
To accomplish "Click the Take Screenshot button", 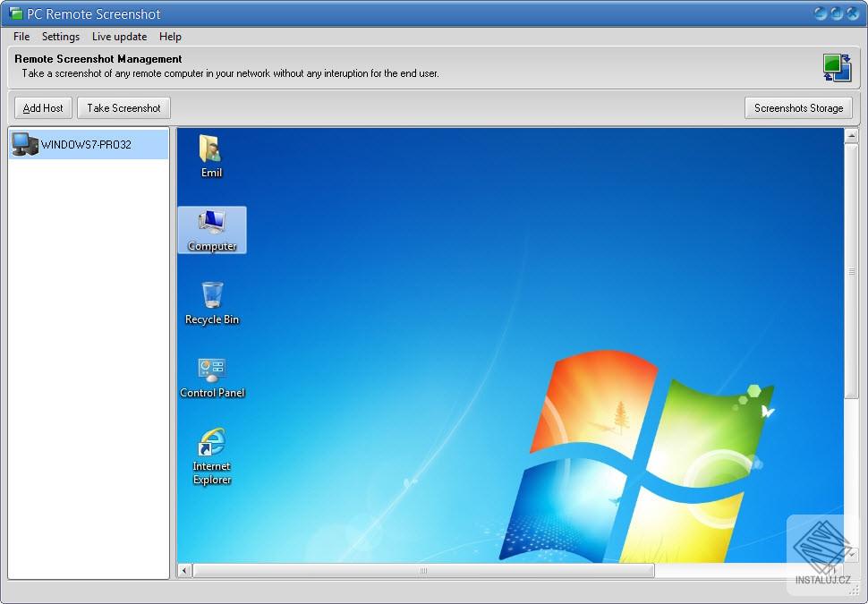I will [x=123, y=107].
